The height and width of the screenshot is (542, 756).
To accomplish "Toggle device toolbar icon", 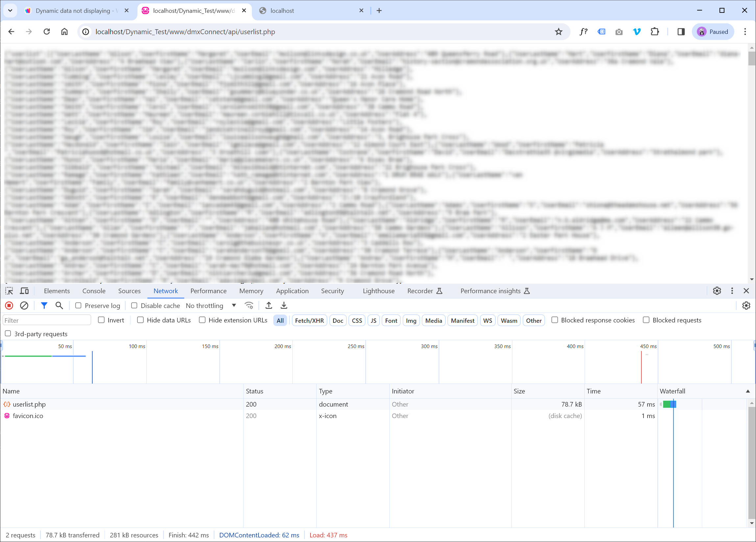I will 24,291.
